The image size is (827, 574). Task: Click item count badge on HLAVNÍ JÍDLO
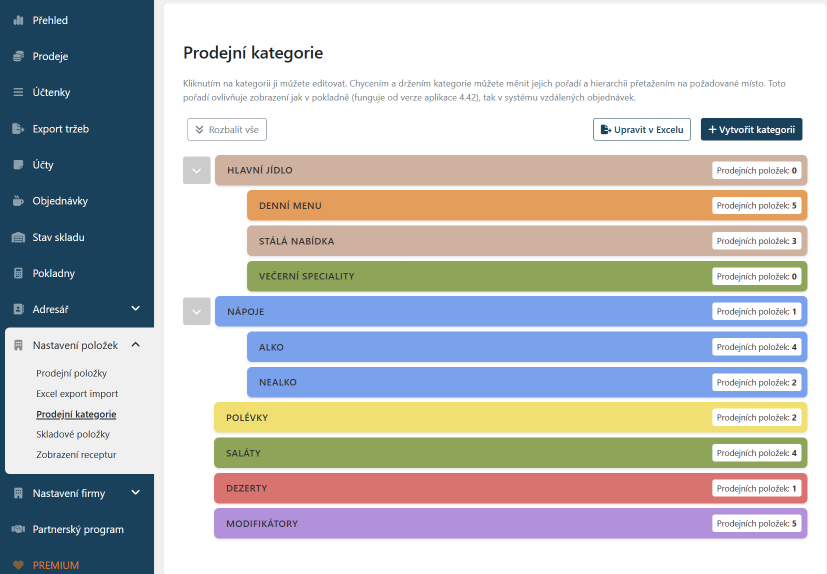pyautogui.click(x=757, y=170)
